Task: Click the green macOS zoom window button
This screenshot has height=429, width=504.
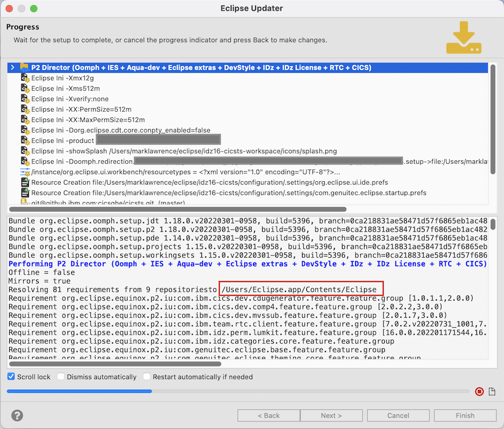Action: pyautogui.click(x=34, y=9)
